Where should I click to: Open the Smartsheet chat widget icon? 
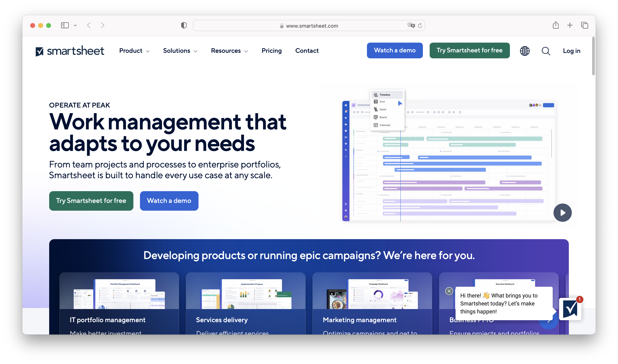[570, 309]
